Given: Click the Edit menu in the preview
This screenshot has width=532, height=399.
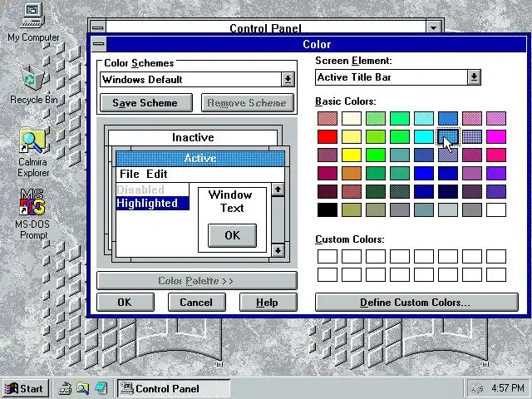Looking at the screenshot, I should tap(157, 174).
